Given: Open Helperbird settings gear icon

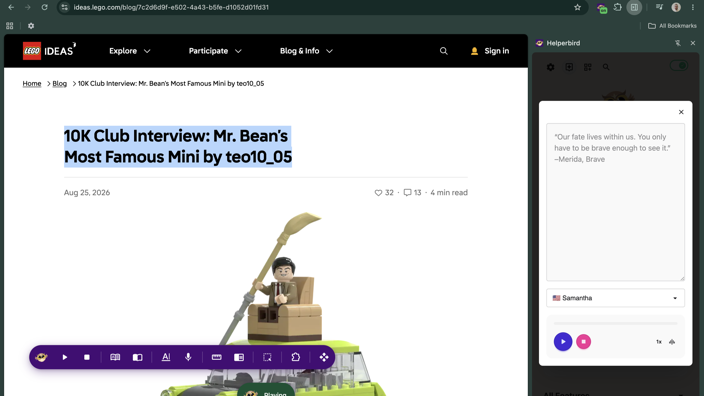Looking at the screenshot, I should pos(550,67).
